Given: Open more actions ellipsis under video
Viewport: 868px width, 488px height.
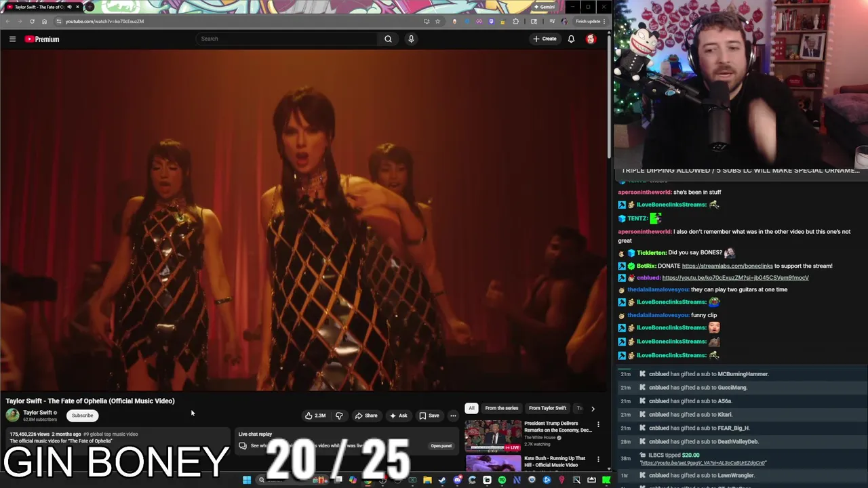Looking at the screenshot, I should 453,415.
